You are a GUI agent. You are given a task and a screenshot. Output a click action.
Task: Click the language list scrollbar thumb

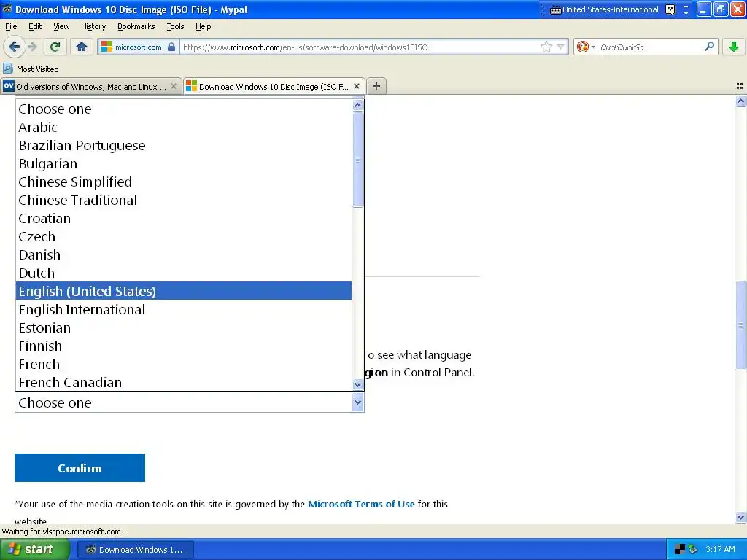(357, 160)
